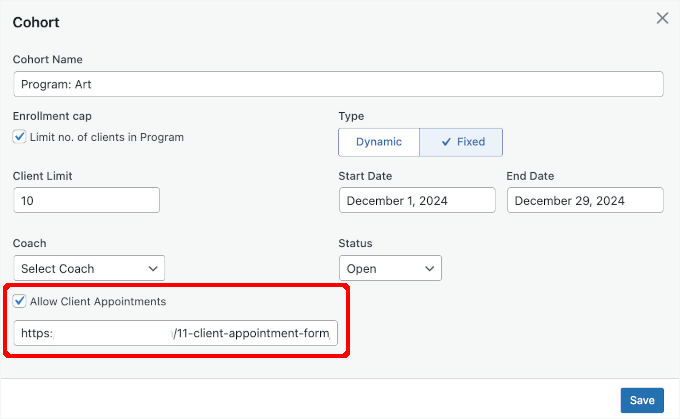Uncheck Limit no. of clients in Program
Image resolution: width=680 pixels, height=419 pixels.
point(20,137)
